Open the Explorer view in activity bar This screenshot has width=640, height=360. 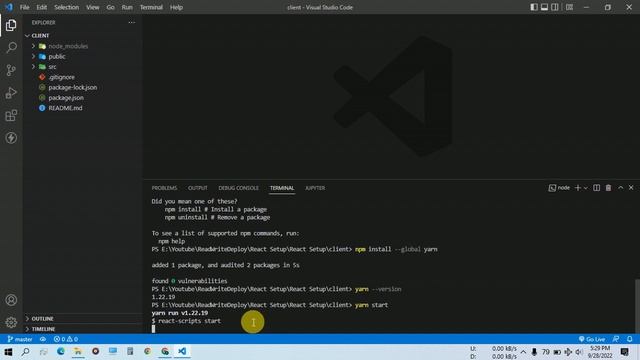tap(11, 25)
